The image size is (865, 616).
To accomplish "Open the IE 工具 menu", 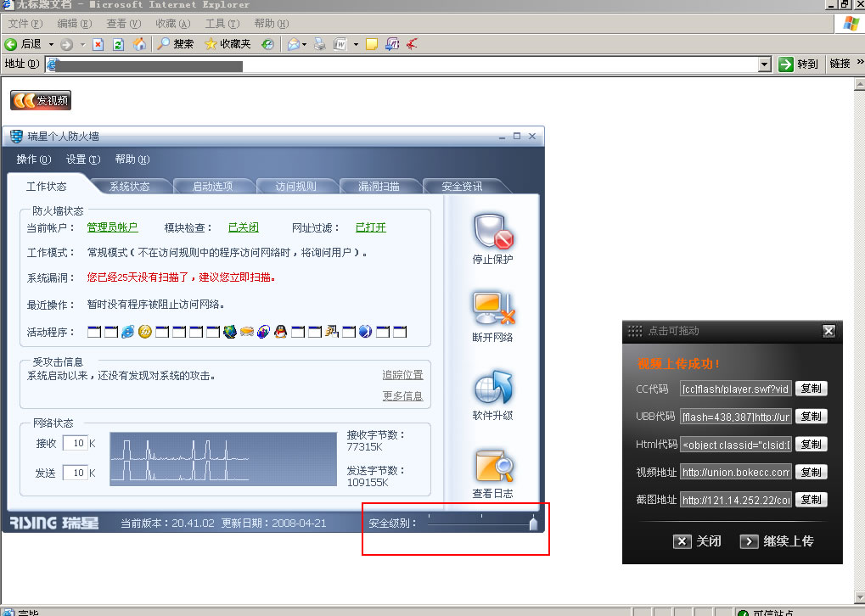I will point(222,23).
